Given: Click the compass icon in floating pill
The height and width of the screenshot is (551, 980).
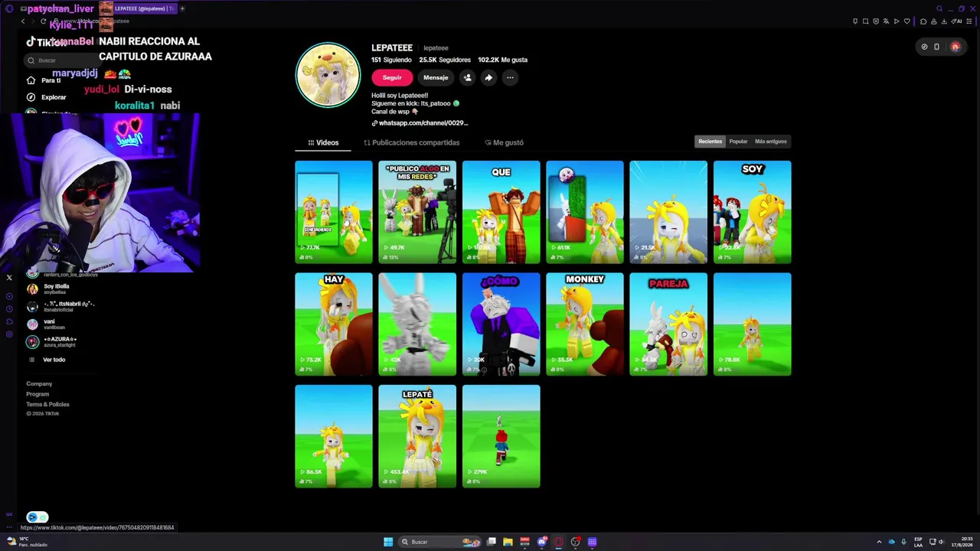Looking at the screenshot, I should 924,47.
